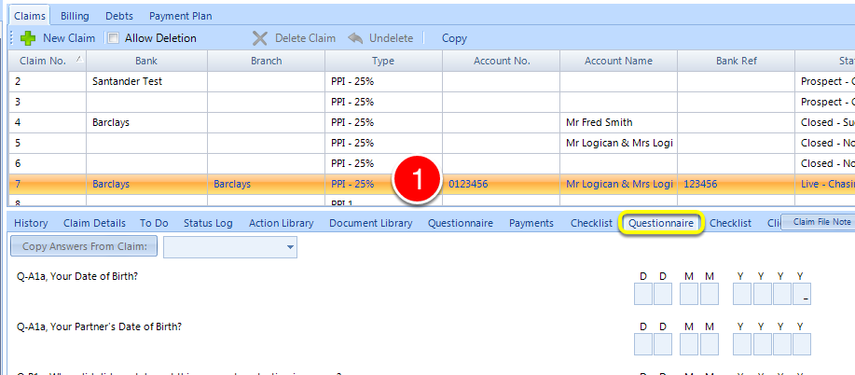Open the To Do sub-tab
855x375 pixels.
pyautogui.click(x=154, y=223)
